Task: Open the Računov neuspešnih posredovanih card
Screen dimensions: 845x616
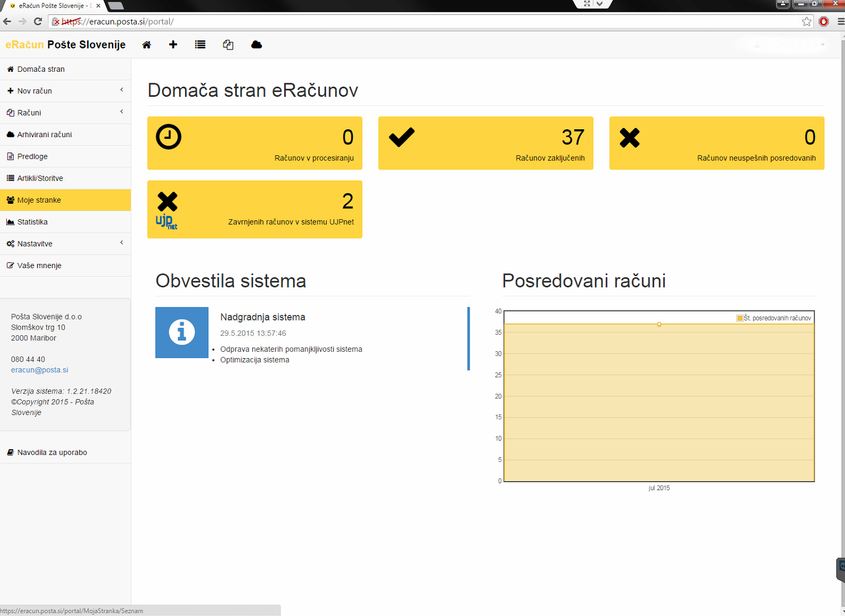Action: pos(717,143)
